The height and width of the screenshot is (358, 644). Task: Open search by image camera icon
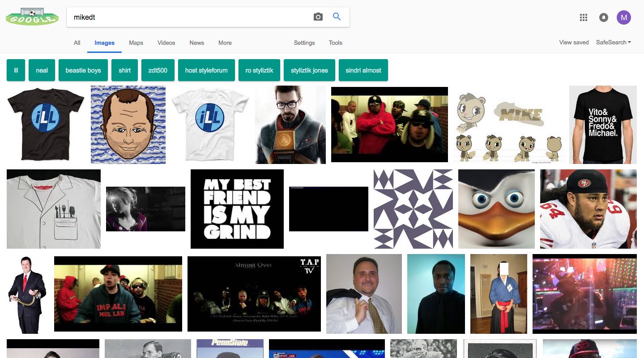tap(318, 17)
